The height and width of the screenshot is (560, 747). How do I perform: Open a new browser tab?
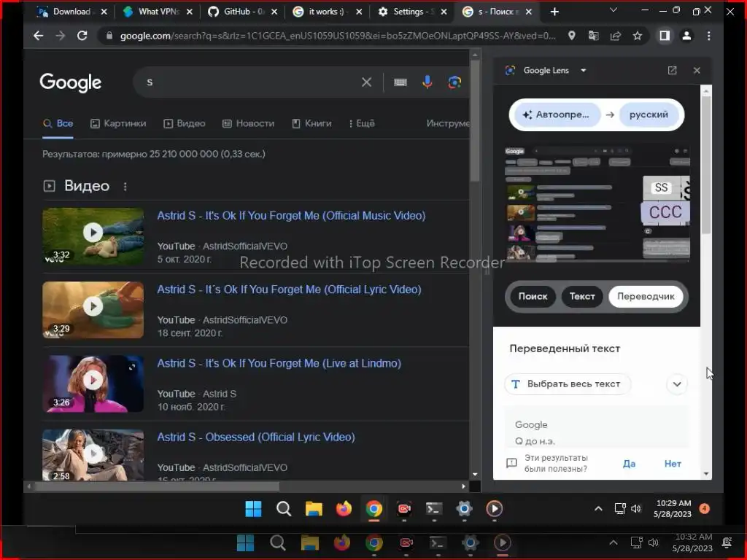[x=554, y=12]
